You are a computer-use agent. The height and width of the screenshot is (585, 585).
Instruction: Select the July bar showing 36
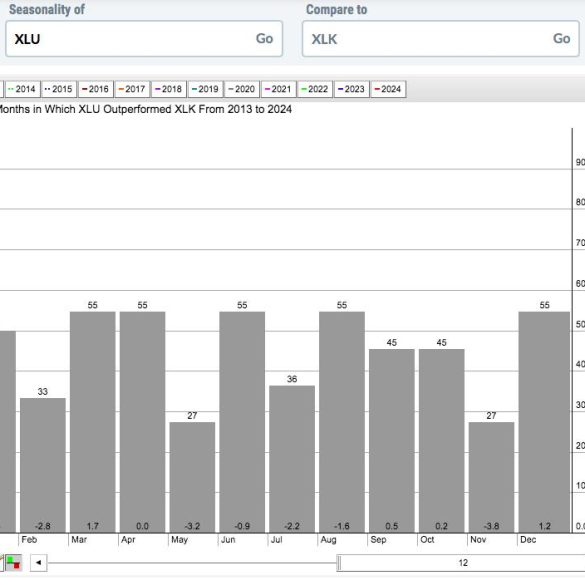pyautogui.click(x=292, y=459)
